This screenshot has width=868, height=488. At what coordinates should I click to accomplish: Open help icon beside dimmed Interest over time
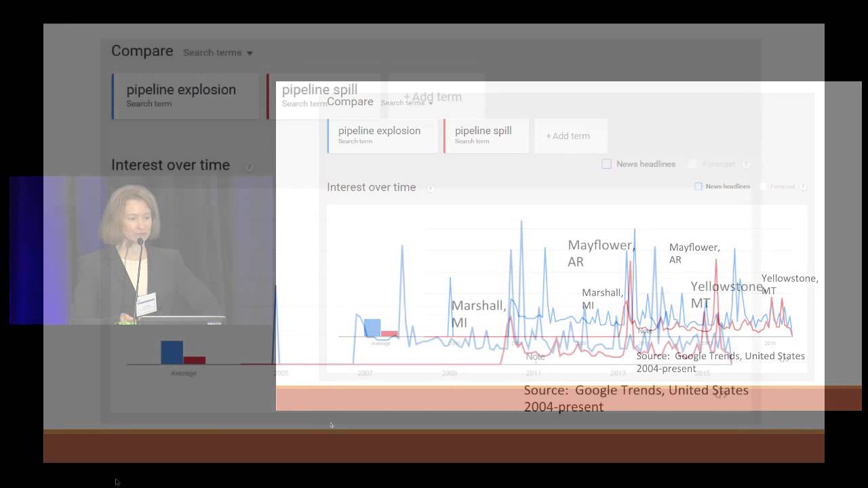coord(249,167)
